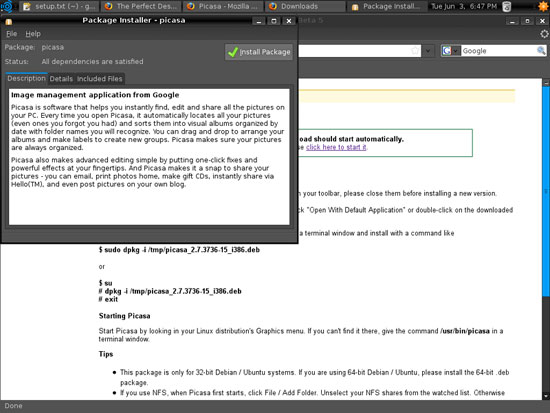Open The Perfect Des... Firefox taskbar entry
Screen dimensions: 550x413
pos(141,6)
